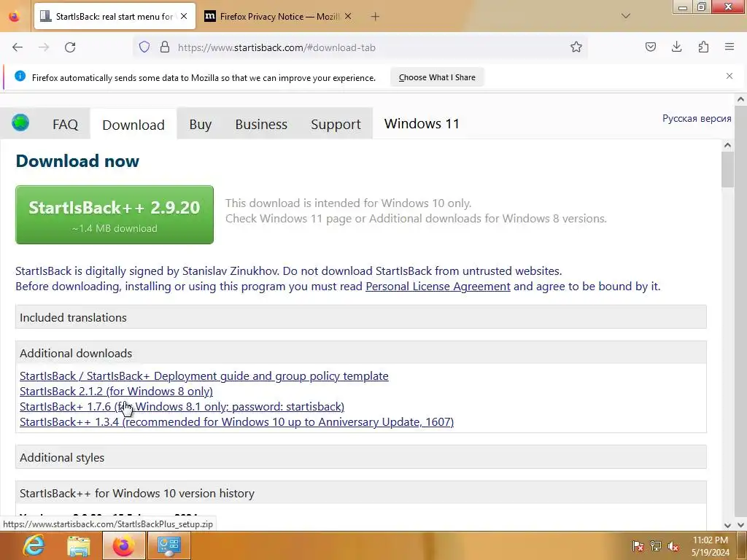Click the inner scrollbar up arrow
This screenshot has width=747, height=560.
[727, 145]
